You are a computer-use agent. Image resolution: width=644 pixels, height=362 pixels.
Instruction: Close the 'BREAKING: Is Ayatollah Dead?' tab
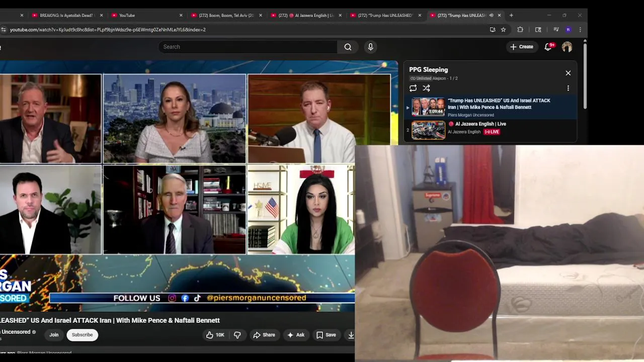(101, 15)
